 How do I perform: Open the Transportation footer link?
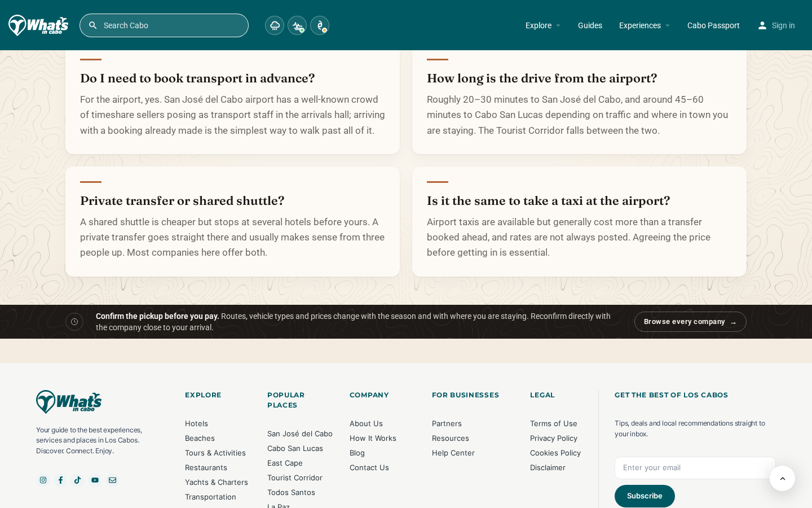[210, 497]
